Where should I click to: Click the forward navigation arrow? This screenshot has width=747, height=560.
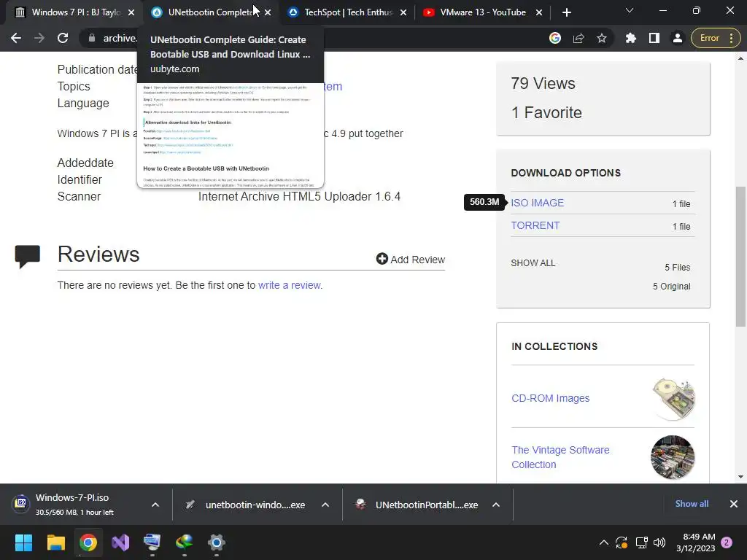(x=39, y=38)
